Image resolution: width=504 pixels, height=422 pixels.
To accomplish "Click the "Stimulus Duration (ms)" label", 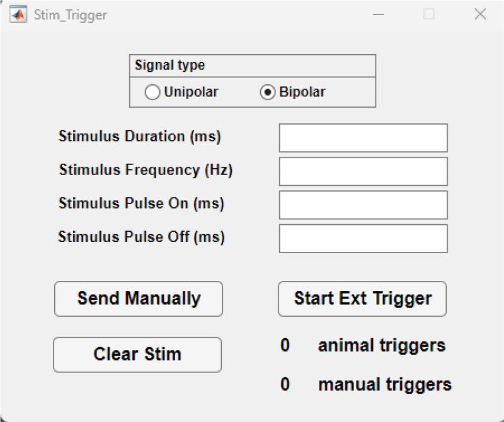I will point(140,137).
